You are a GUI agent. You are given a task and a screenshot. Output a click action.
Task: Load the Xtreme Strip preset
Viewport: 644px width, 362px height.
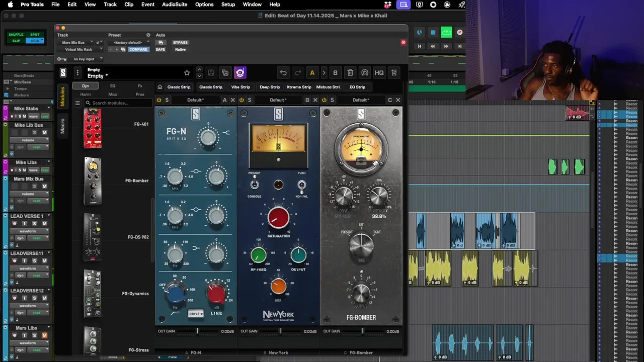pyautogui.click(x=299, y=87)
